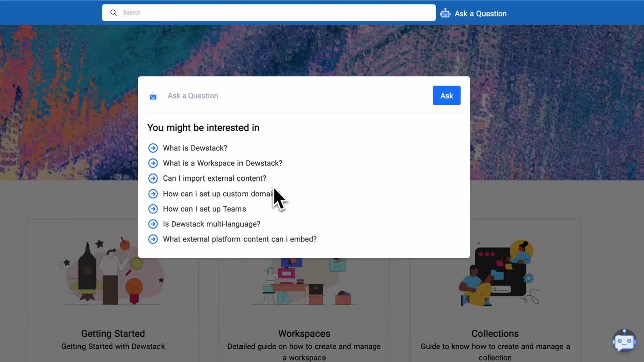Click the arrow next to 'How can i set up custom domain'
Viewport: 644px width, 362px height.
pos(153,194)
